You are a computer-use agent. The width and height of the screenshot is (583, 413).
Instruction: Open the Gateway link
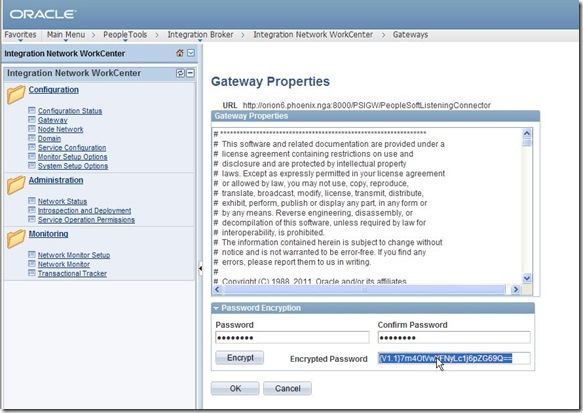pyautogui.click(x=52, y=120)
